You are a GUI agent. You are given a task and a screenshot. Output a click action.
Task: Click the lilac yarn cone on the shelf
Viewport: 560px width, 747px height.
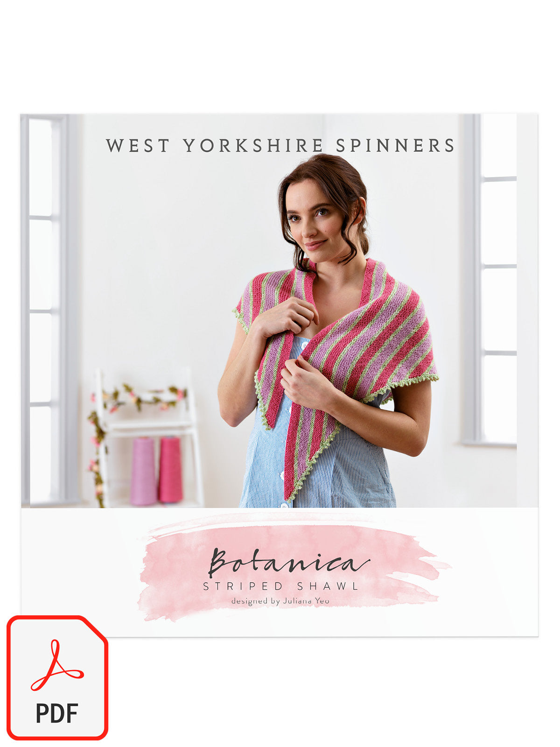pyautogui.click(x=143, y=471)
